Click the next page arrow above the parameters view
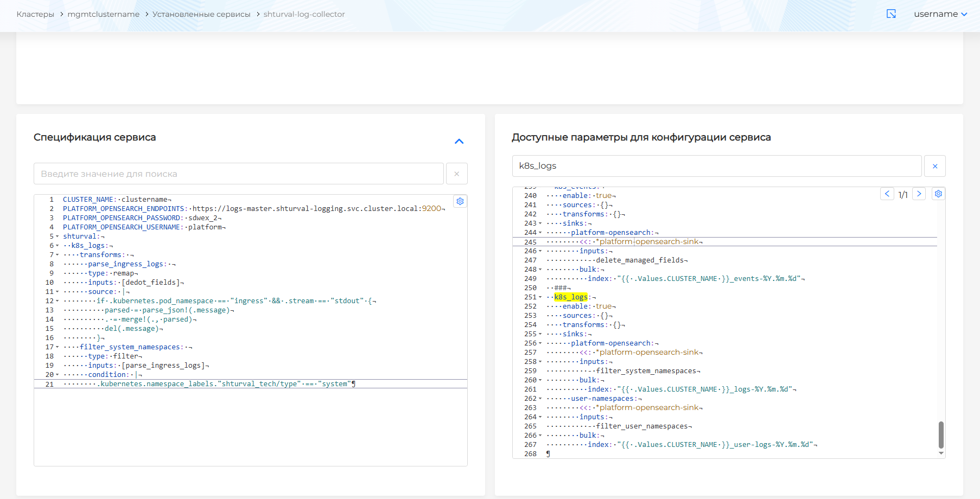 pos(919,194)
